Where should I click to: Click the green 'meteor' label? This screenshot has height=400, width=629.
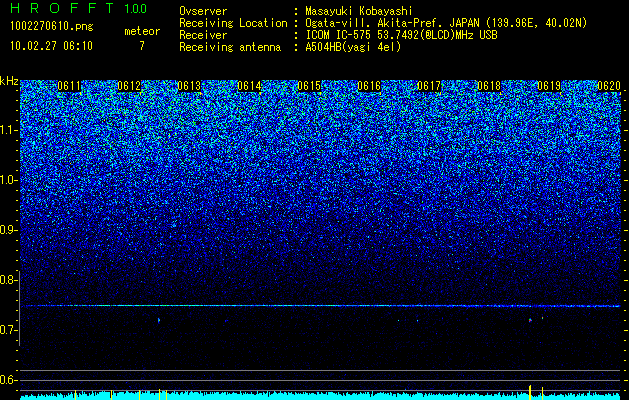pos(142,31)
